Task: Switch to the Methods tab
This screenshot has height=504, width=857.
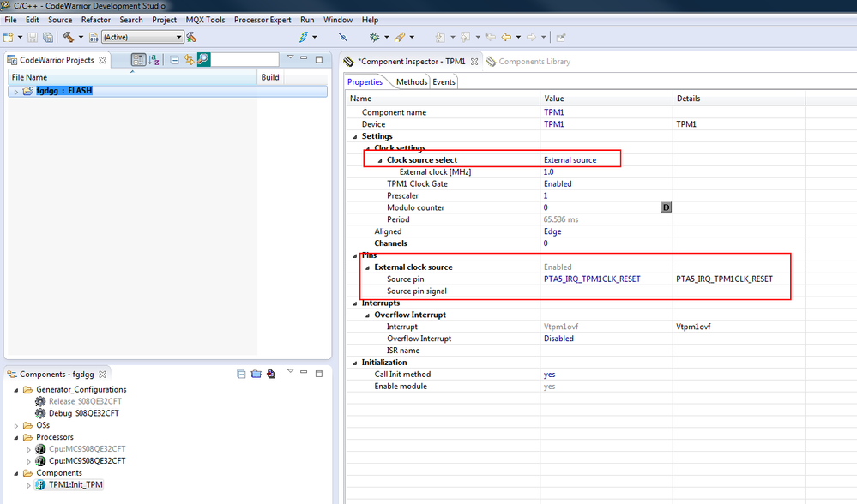Action: click(x=412, y=82)
